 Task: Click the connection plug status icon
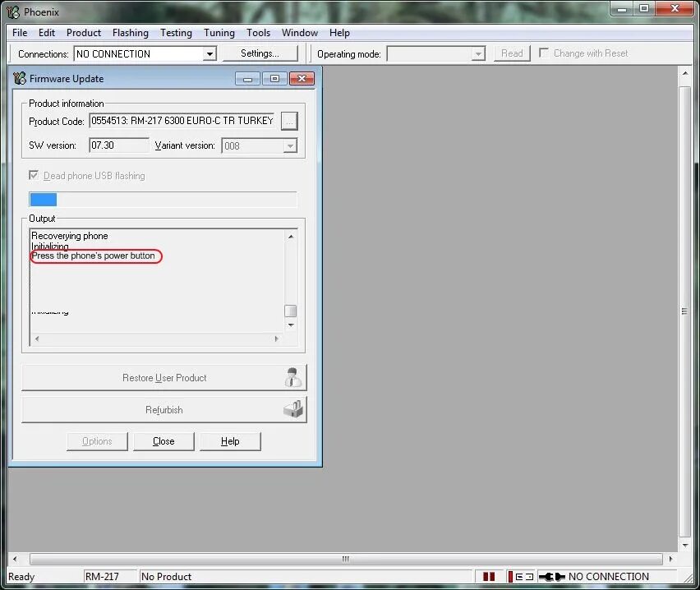click(552, 577)
